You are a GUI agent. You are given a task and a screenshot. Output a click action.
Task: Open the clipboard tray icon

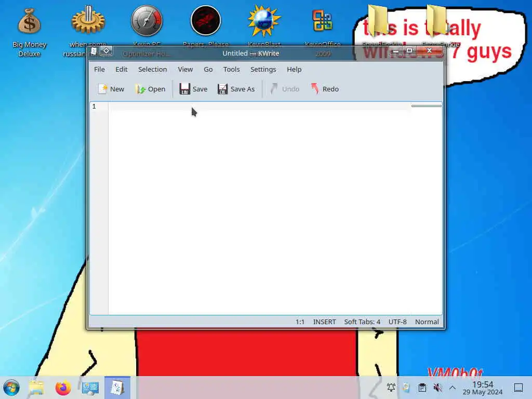(422, 388)
